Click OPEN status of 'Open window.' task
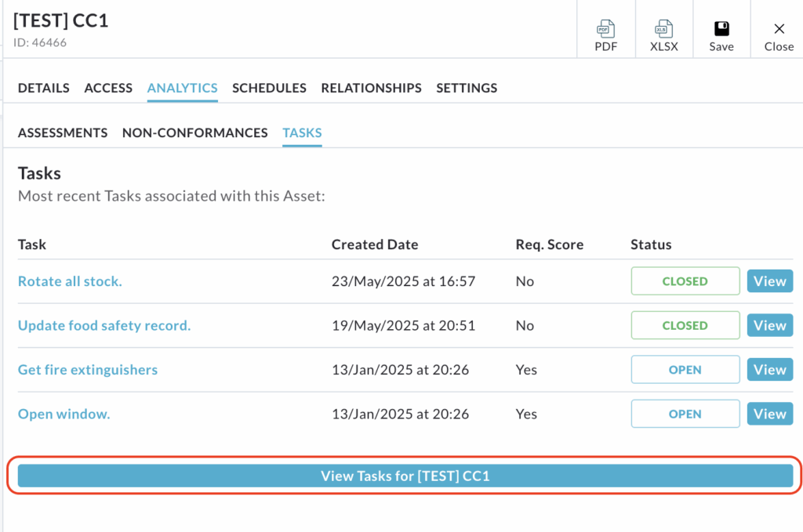 pyautogui.click(x=685, y=414)
